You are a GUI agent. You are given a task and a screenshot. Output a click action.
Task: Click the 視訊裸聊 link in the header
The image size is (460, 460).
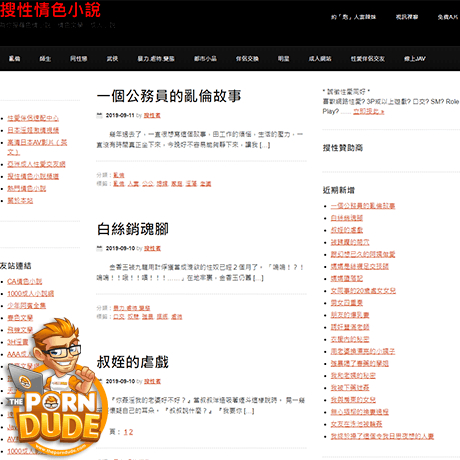pyautogui.click(x=407, y=17)
